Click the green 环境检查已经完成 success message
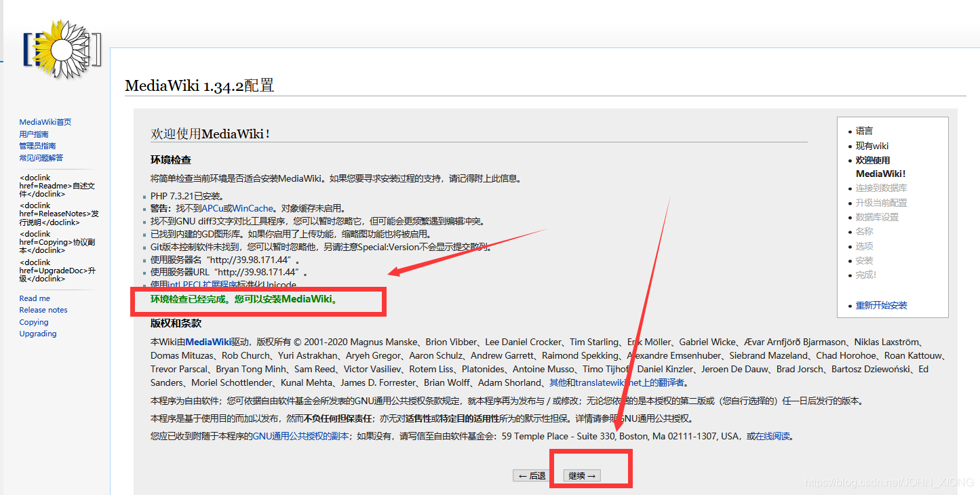The width and height of the screenshot is (980, 495). tap(244, 299)
